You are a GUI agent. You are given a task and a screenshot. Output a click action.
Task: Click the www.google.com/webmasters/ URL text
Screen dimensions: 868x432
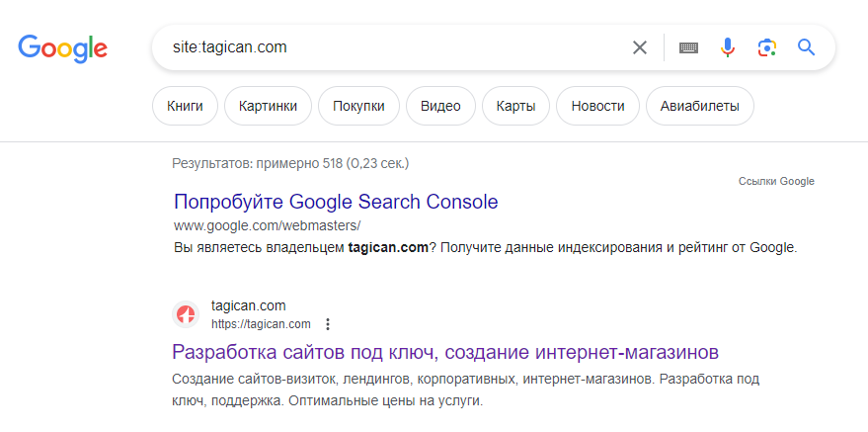click(268, 226)
